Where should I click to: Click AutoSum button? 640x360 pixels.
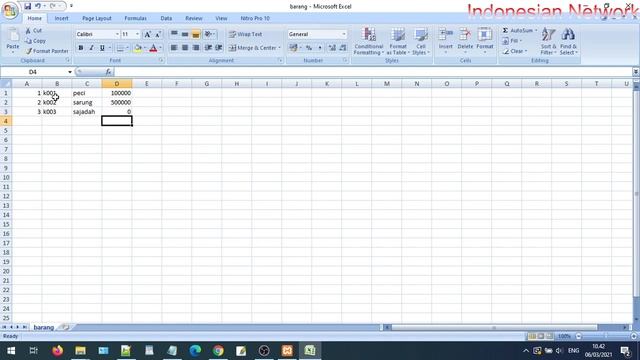(517, 31)
